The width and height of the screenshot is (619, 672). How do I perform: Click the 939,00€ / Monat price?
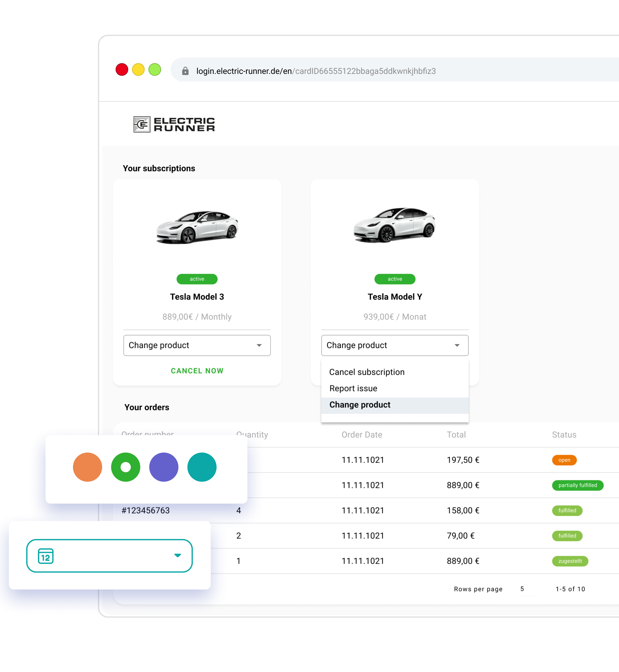pos(394,317)
